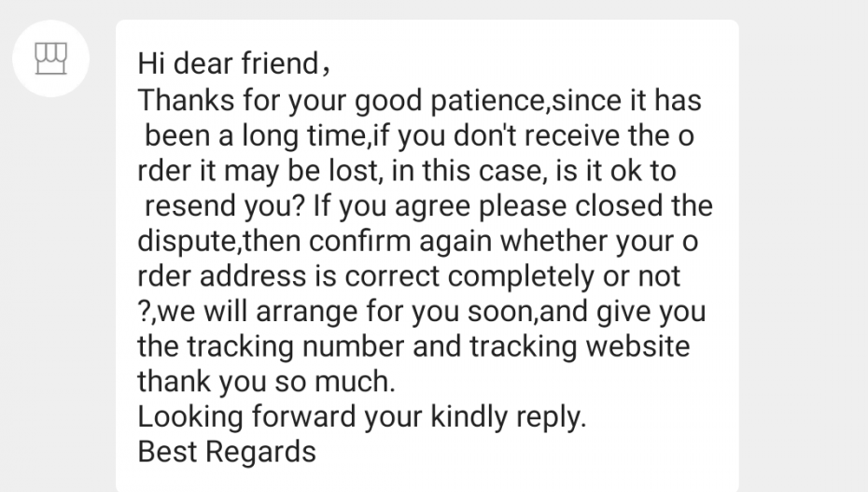
Task: Click the "Hi dear friend" greeting line
Action: [233, 64]
